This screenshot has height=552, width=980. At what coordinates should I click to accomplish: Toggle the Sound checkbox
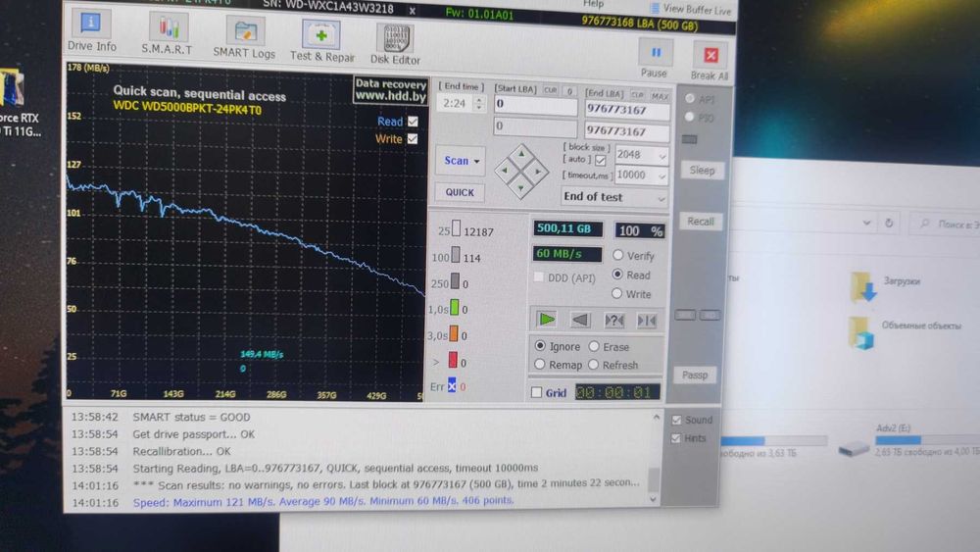point(676,420)
